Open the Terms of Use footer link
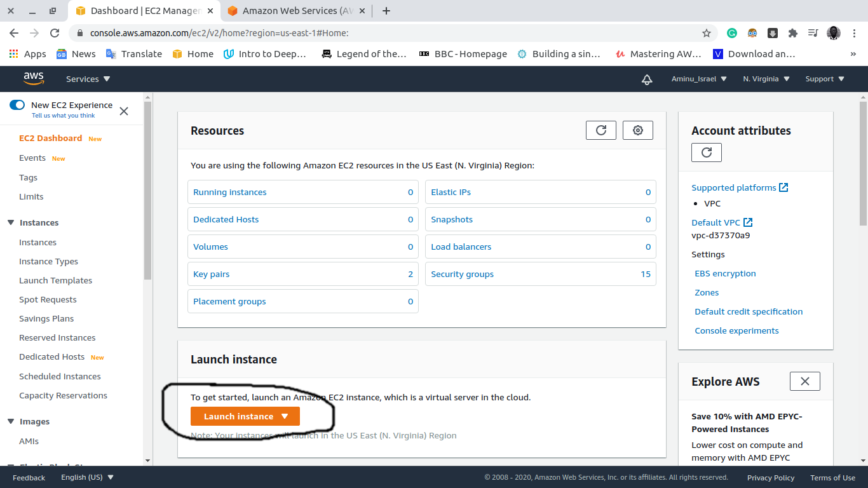 point(832,477)
